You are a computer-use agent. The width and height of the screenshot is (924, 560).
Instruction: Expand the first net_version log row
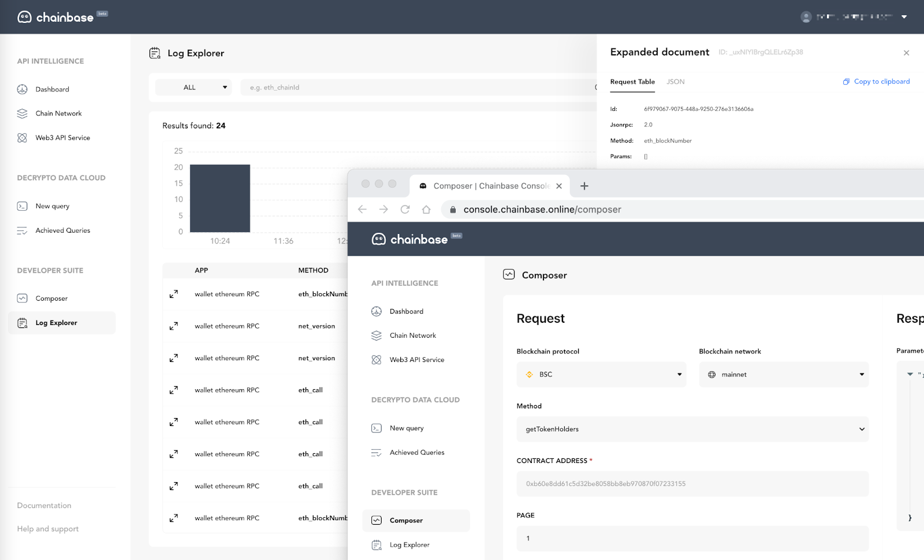coord(173,326)
